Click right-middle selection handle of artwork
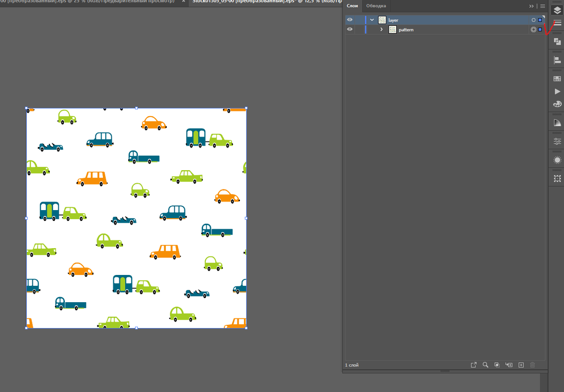Viewport: 564px width, 392px height. point(246,218)
